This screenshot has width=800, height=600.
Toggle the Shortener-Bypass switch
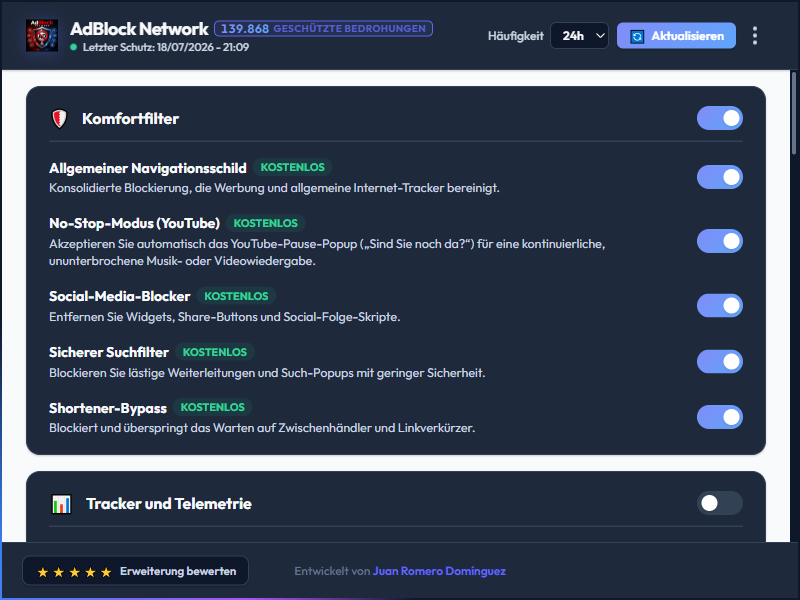point(719,417)
